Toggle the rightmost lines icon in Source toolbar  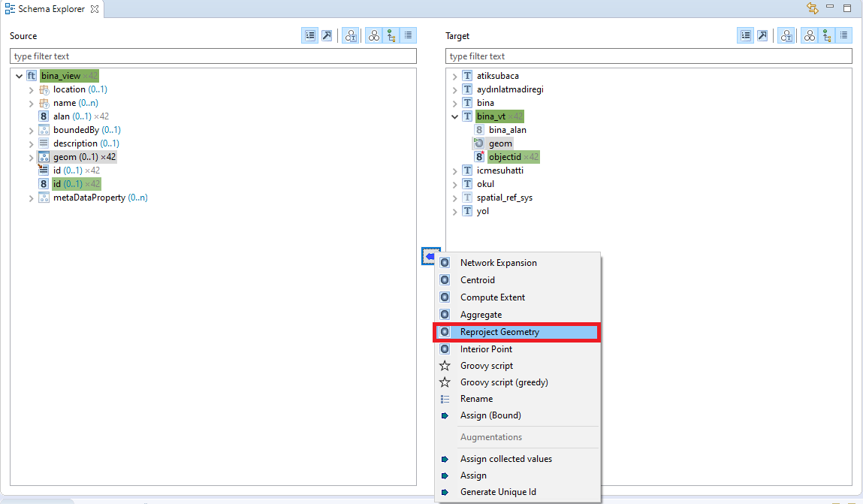click(408, 36)
